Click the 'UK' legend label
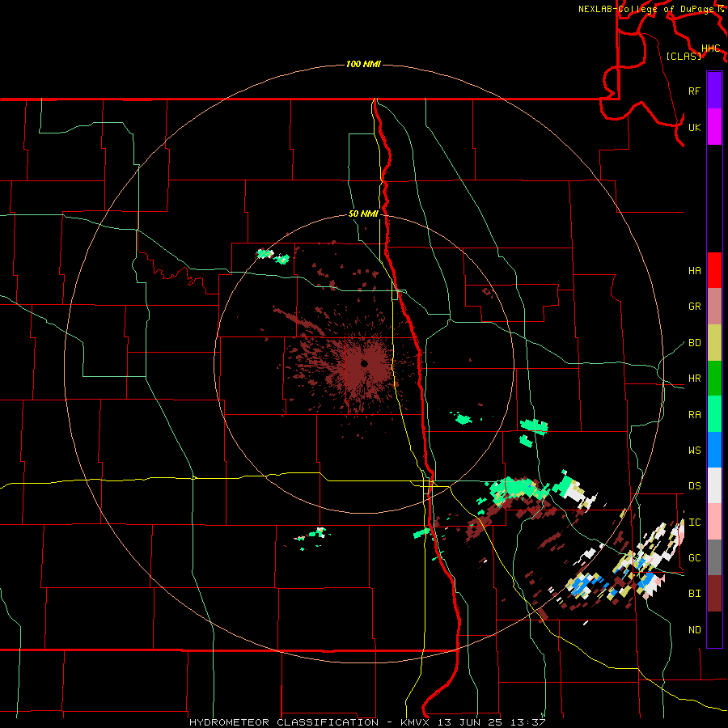The height and width of the screenshot is (728, 728). (x=694, y=127)
